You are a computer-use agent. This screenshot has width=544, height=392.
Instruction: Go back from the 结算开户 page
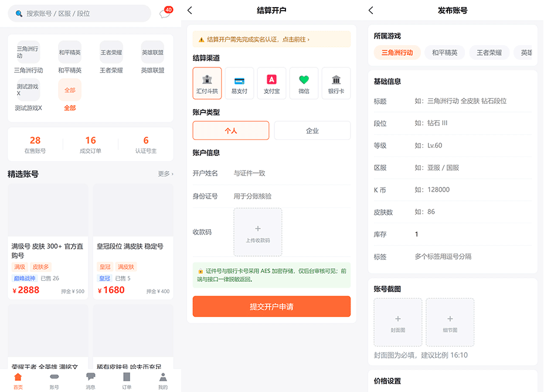point(190,11)
